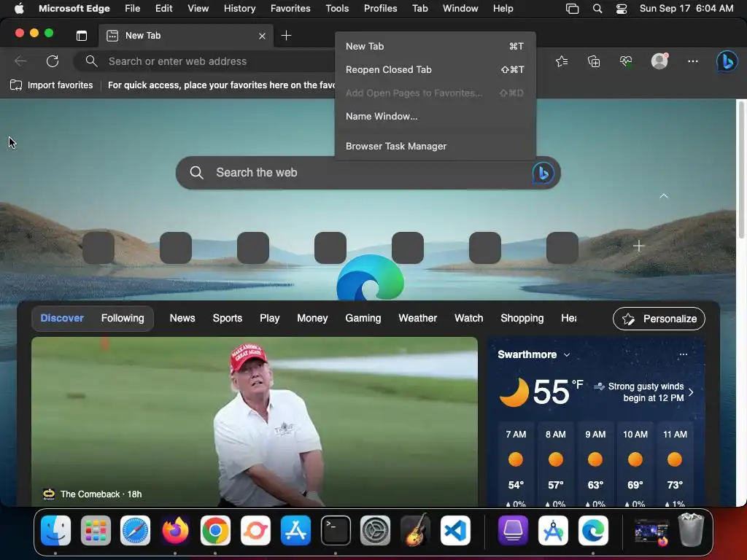Open App Store in the Dock
Screen dimensions: 747x560
295,531
